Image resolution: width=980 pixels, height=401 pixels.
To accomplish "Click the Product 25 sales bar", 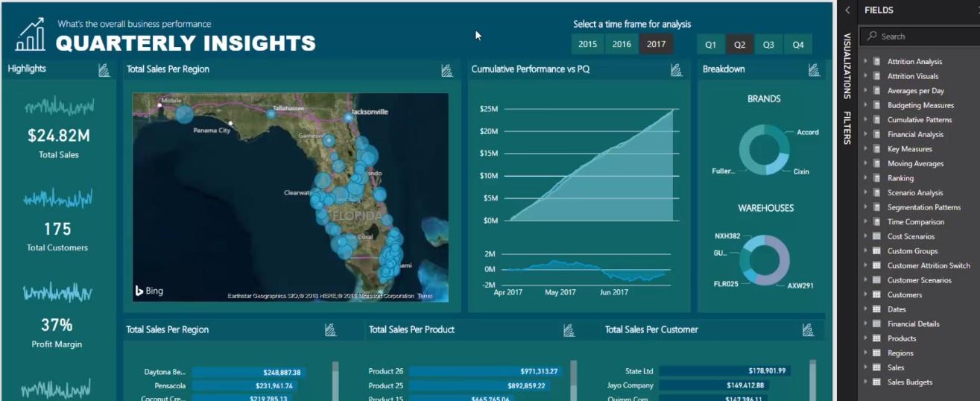I will click(x=478, y=386).
